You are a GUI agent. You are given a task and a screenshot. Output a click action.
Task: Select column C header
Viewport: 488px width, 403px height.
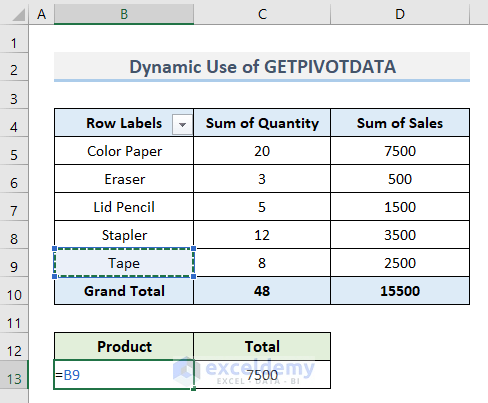262,14
